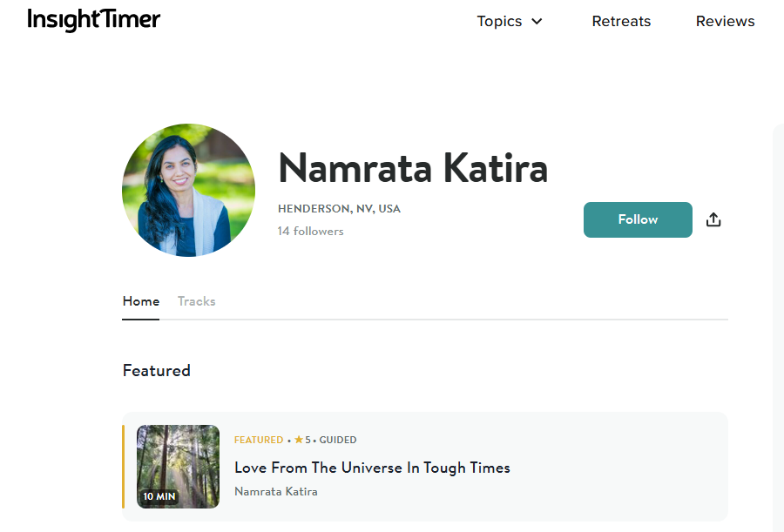
Task: Follow Namrata Katira
Action: (x=638, y=219)
